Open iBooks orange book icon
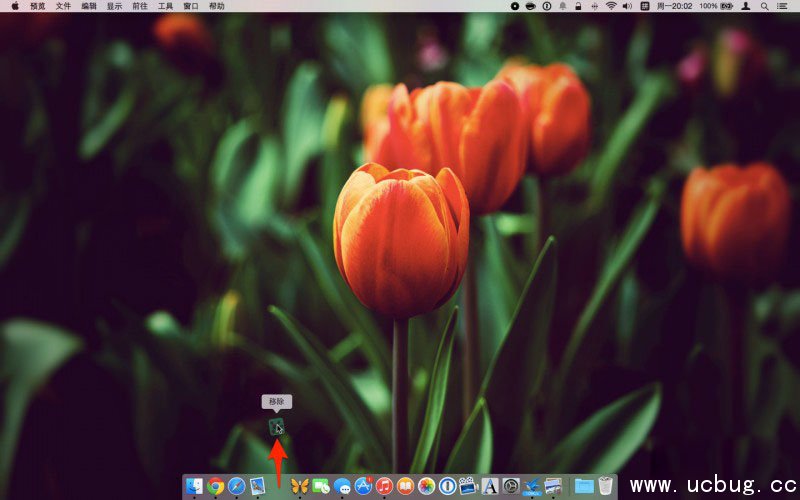800x500 pixels. tap(406, 486)
